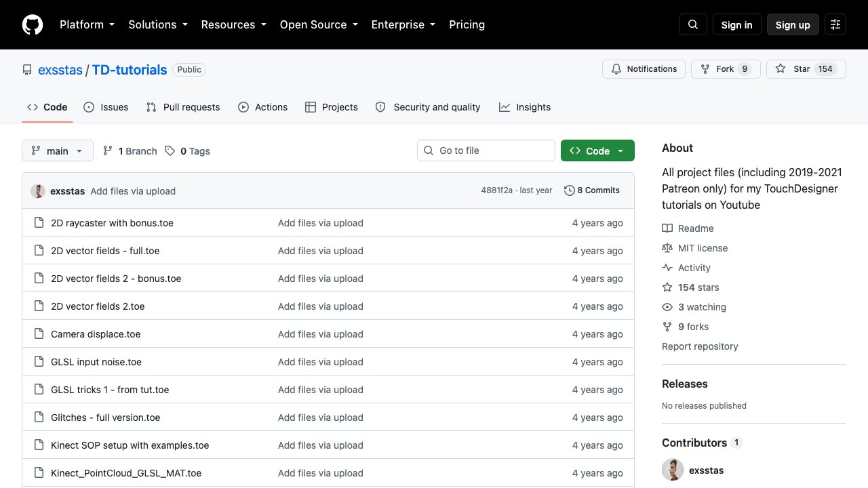Click the branch icon beside 1 Branch
This screenshot has width=868, height=488.
point(108,150)
